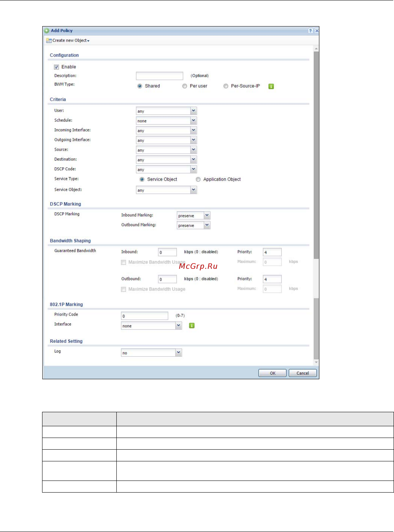Click the Inbound Maximum kbps field
The width and height of the screenshot is (394, 532).
272,262
